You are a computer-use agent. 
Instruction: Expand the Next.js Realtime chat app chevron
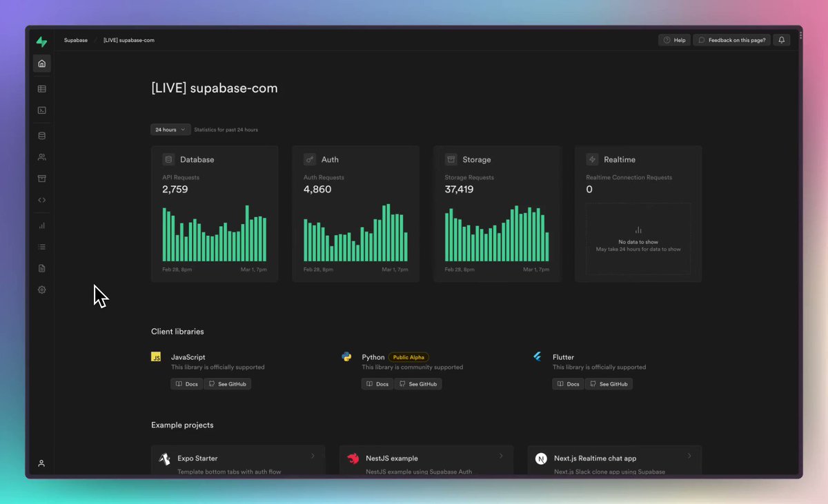coord(689,456)
